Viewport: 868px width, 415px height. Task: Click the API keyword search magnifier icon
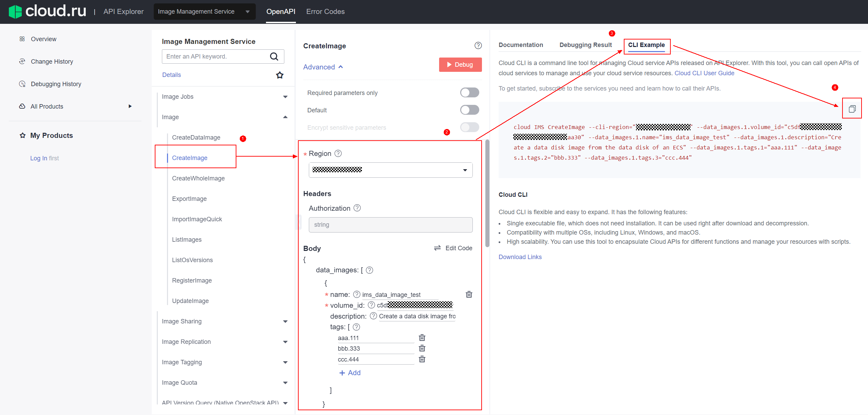point(274,57)
